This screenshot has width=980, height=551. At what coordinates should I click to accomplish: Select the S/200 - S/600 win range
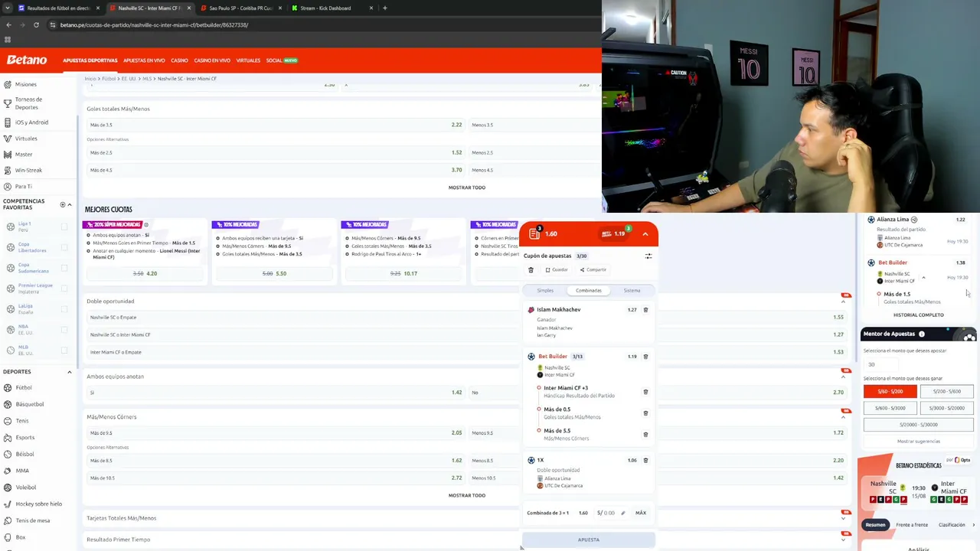[x=946, y=391]
